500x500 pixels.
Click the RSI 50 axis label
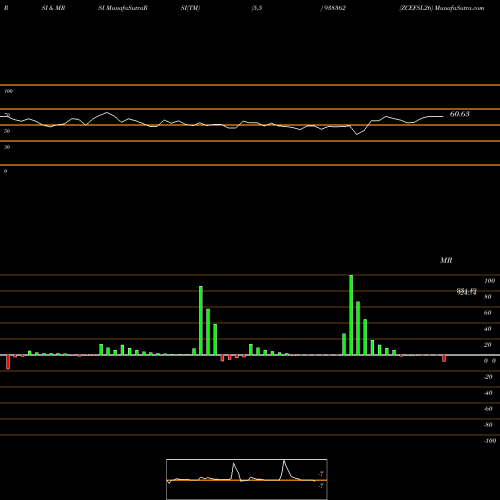point(7,131)
